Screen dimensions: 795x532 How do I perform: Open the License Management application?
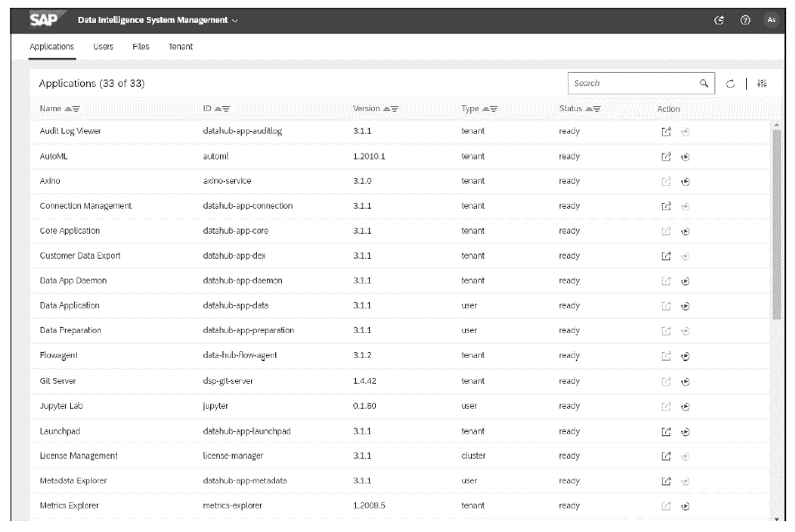pyautogui.click(x=666, y=456)
